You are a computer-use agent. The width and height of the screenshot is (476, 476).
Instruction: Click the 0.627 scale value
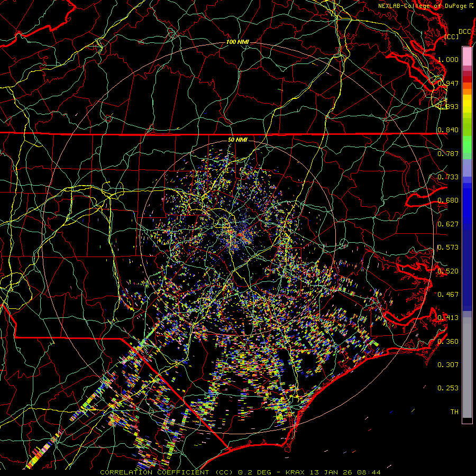pos(448,224)
